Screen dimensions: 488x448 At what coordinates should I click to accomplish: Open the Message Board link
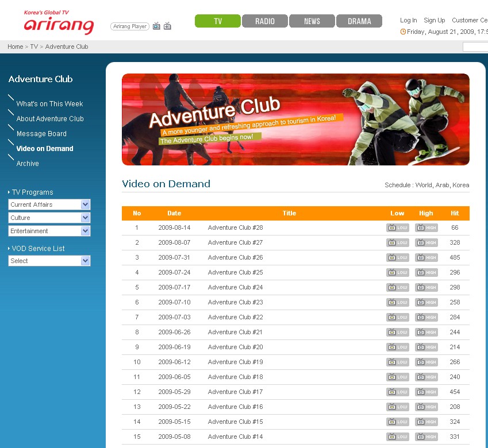coord(41,134)
